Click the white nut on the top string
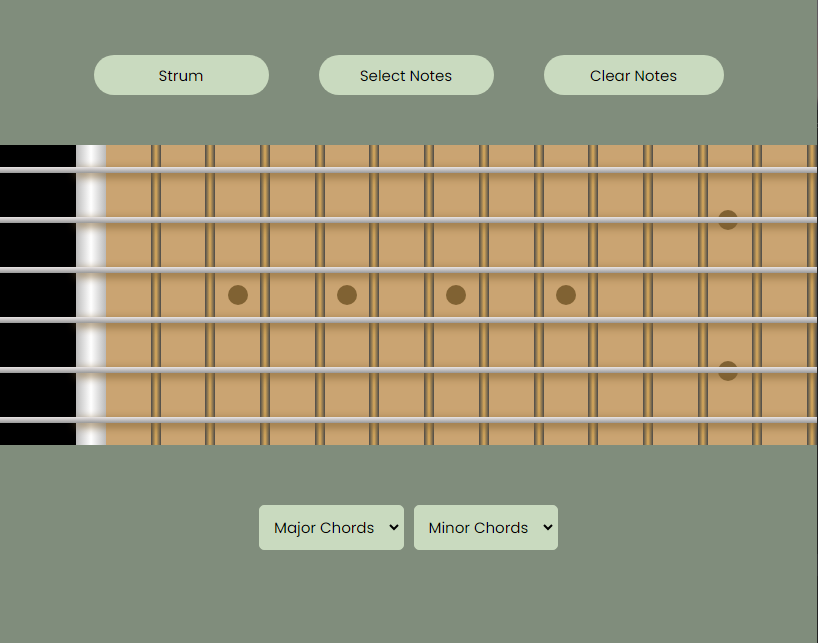Image resolution: width=818 pixels, height=643 pixels. [x=91, y=170]
